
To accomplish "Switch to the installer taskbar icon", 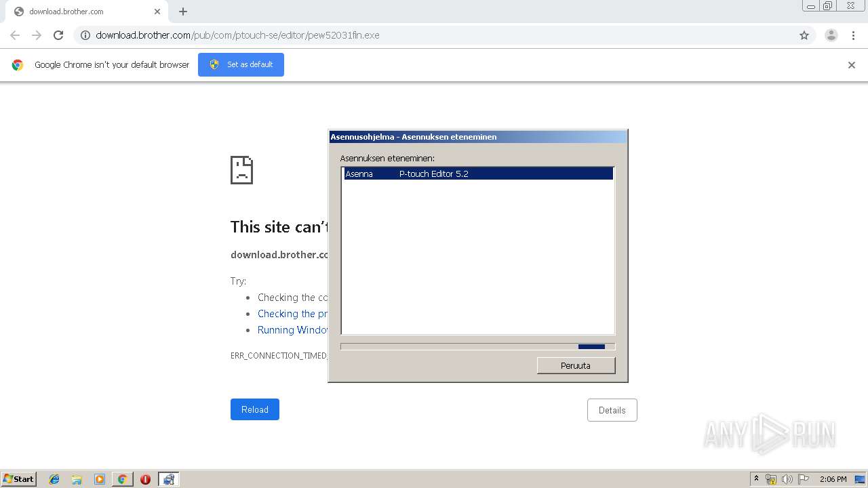I will click(169, 479).
